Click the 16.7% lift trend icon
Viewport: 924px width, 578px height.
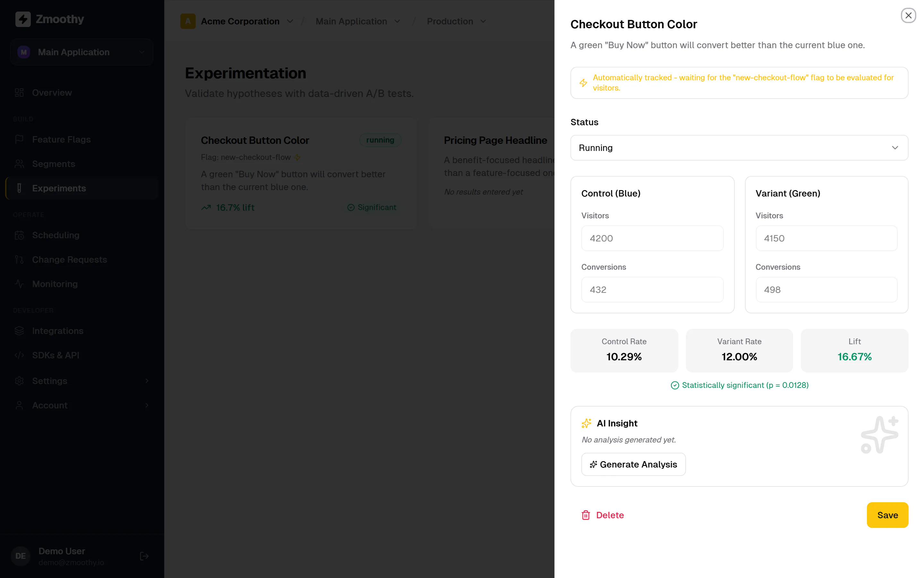(206, 207)
